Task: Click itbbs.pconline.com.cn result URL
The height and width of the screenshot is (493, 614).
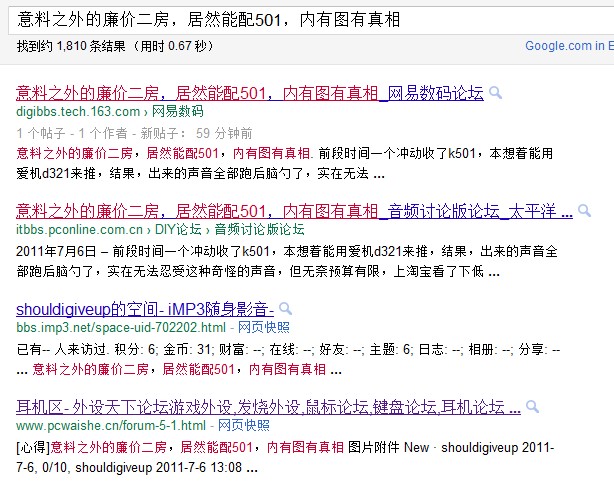Action: 79,229
